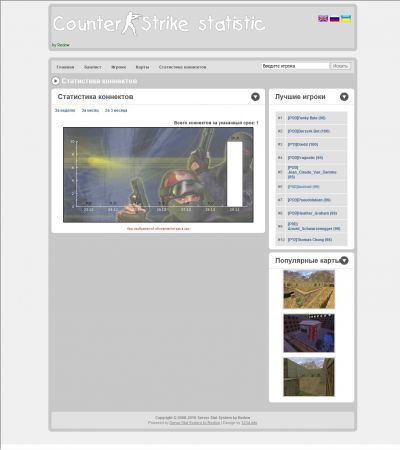Open the rank #2 player profile link
Screen dimensions: 400x450
click(x=309, y=131)
